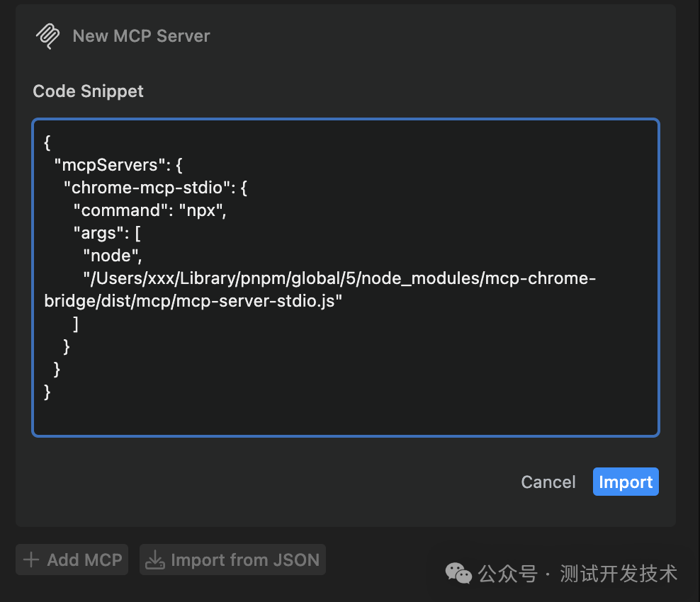The height and width of the screenshot is (602, 700).
Task: Click the Import button
Action: pos(626,482)
